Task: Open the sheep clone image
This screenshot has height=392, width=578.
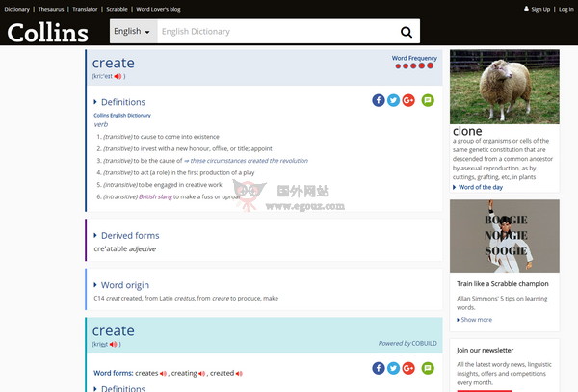Action: tap(504, 87)
